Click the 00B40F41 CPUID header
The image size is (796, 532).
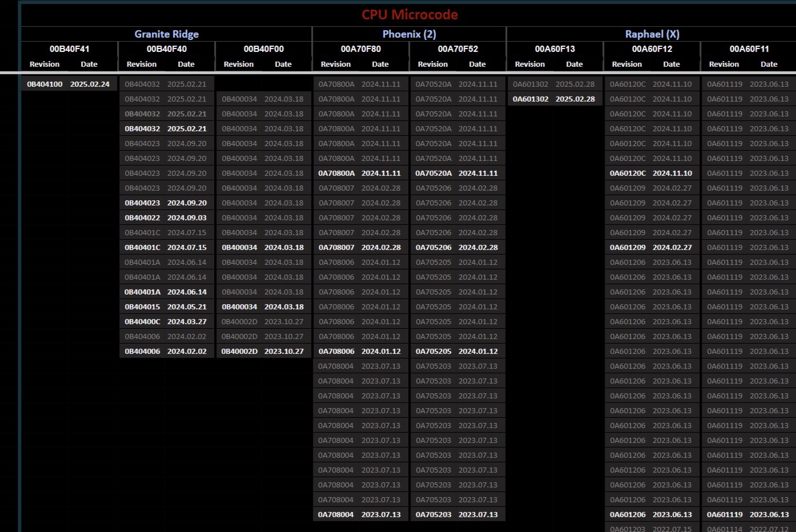coord(70,49)
